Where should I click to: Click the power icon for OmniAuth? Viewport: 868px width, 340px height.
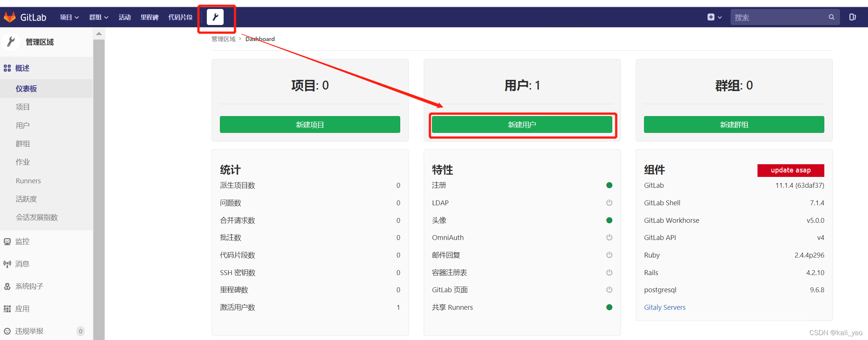coord(609,237)
